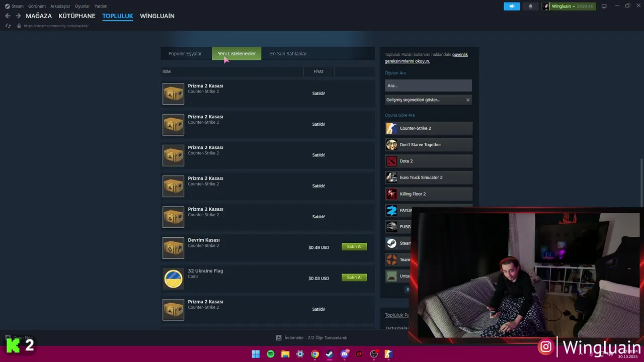The image size is (644, 362).
Task: Click the Devrim Kasası case thumbnail
Action: pyautogui.click(x=173, y=248)
